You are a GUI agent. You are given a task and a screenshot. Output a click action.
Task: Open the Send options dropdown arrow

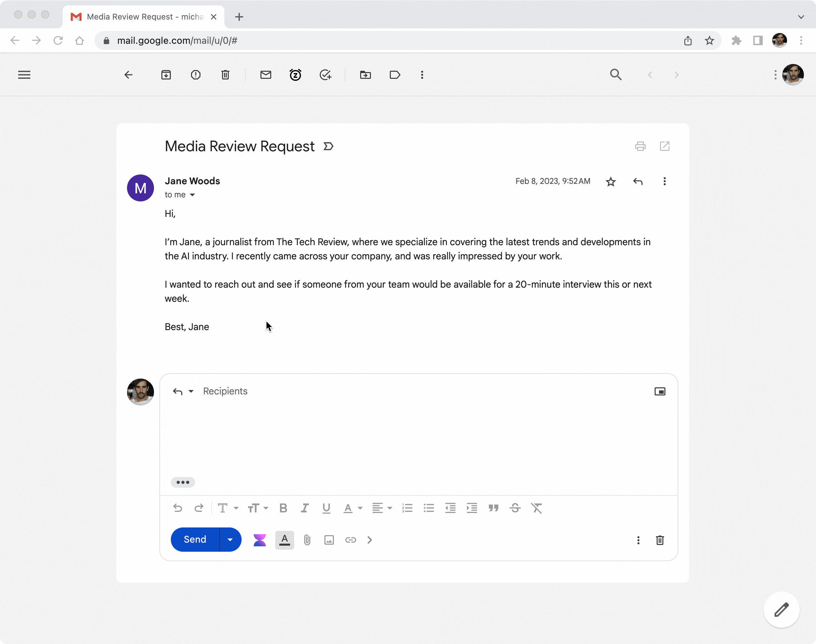[x=230, y=540]
